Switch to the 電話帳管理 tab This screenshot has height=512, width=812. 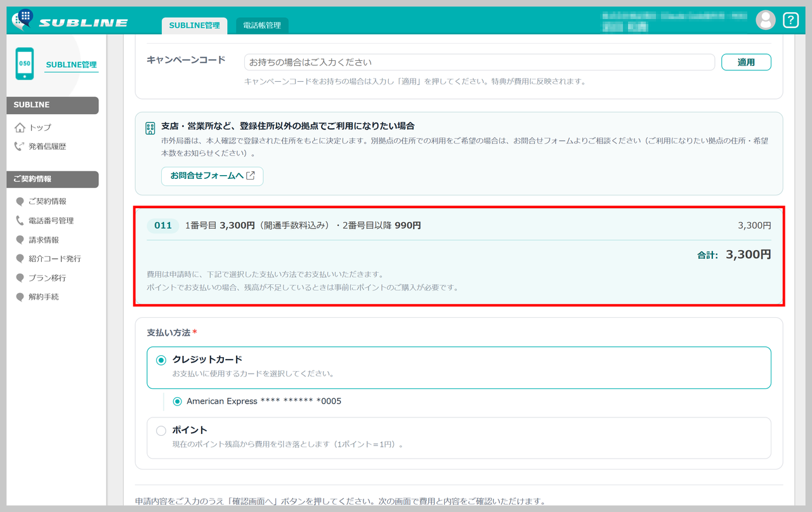coord(262,25)
